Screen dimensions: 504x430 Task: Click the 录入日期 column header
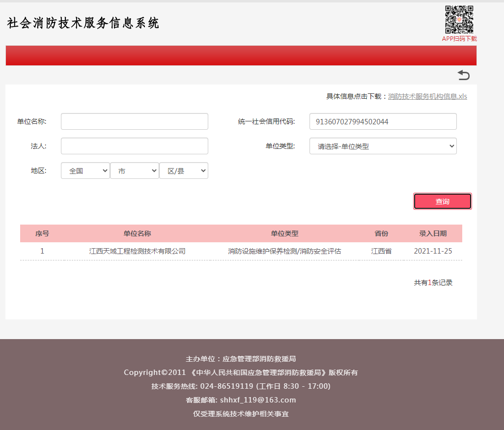point(433,233)
